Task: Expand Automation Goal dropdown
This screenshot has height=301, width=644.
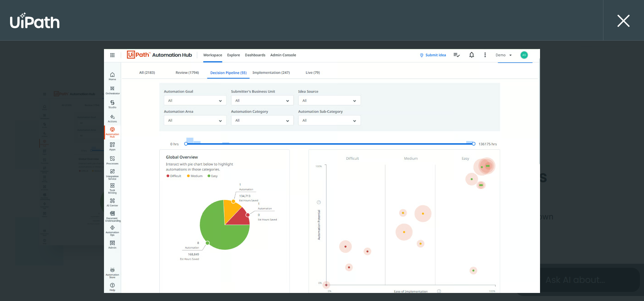Action: pos(195,100)
